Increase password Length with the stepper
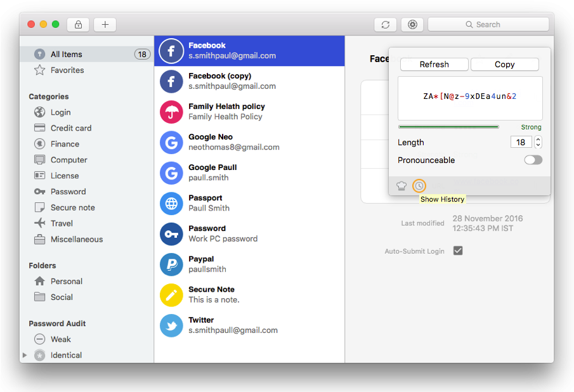 [538, 139]
